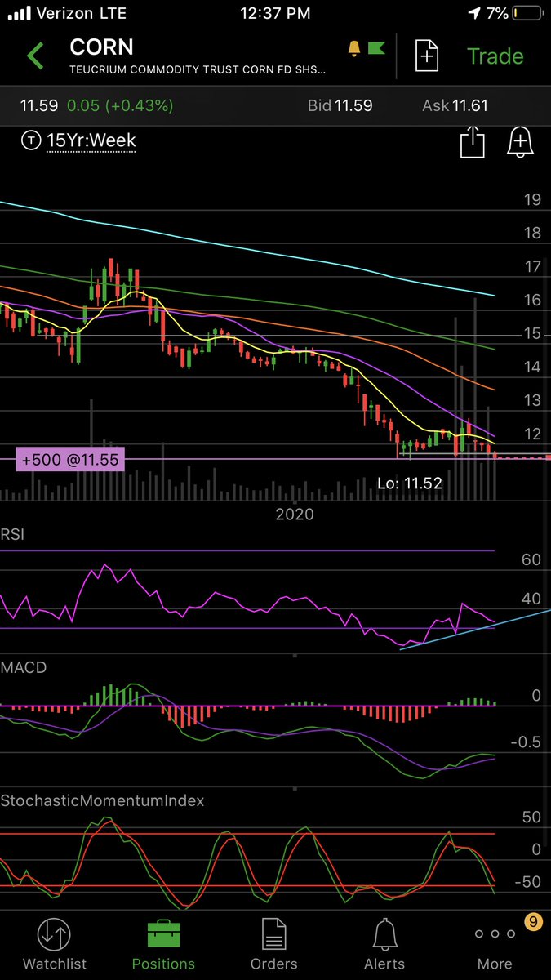Tap the Teucrium Commodity Trust fund name

tap(198, 70)
